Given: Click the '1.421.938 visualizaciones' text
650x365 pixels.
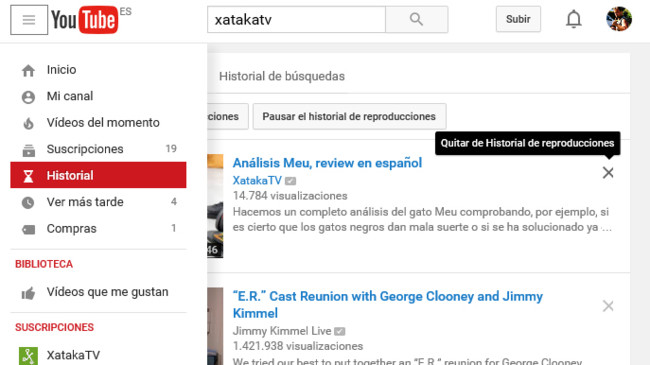Looking at the screenshot, I should 298,346.
